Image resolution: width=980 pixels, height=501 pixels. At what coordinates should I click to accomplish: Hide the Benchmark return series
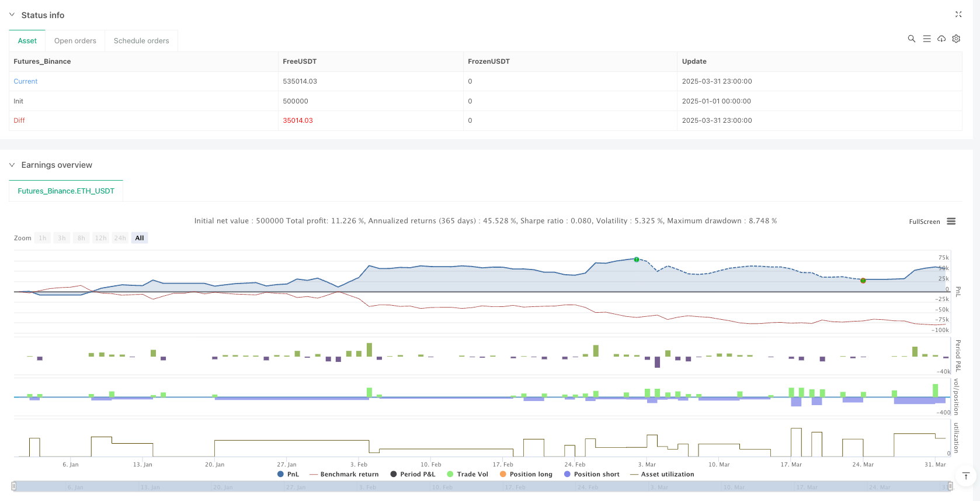point(344,474)
